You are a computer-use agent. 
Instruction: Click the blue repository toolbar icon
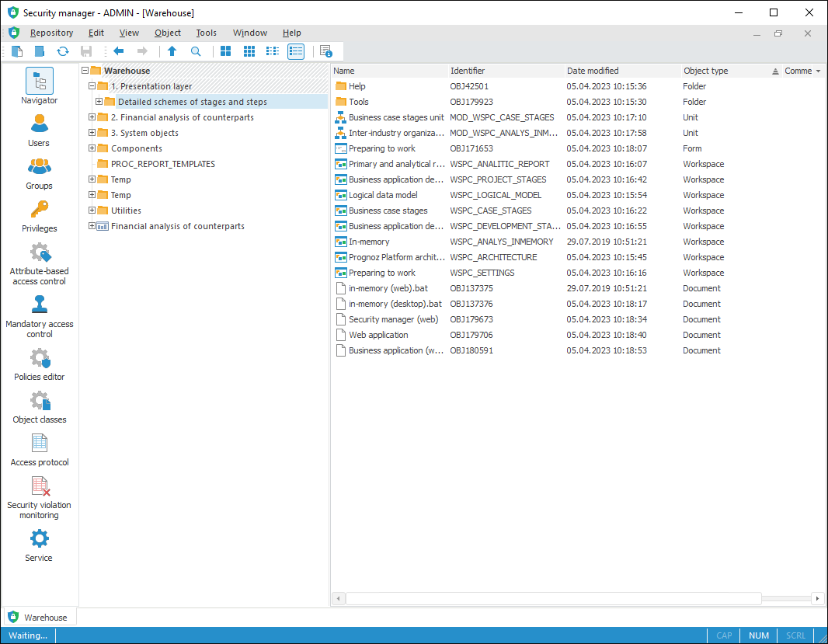[40, 51]
